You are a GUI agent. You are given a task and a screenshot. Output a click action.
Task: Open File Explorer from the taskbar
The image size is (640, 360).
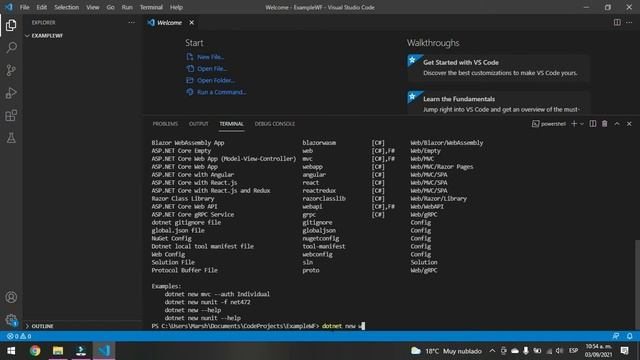(58, 351)
